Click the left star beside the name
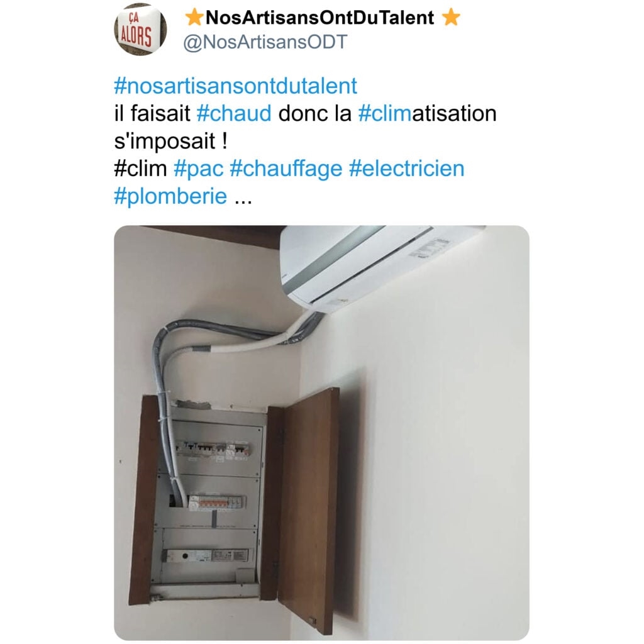 click(x=194, y=17)
